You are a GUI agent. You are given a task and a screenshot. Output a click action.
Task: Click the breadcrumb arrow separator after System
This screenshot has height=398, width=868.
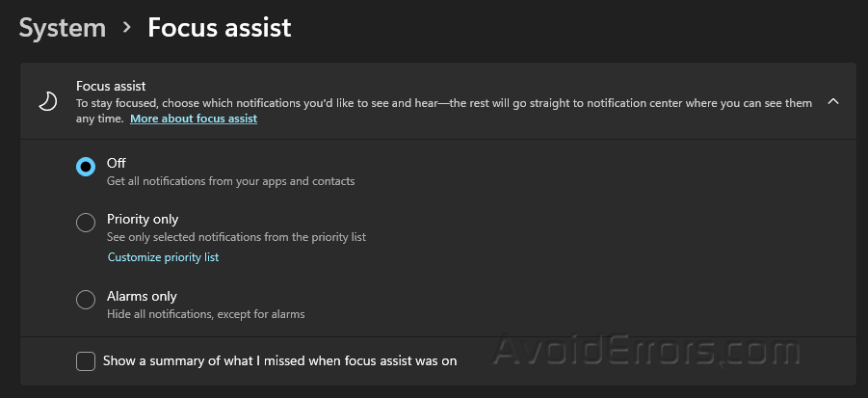[x=126, y=28]
